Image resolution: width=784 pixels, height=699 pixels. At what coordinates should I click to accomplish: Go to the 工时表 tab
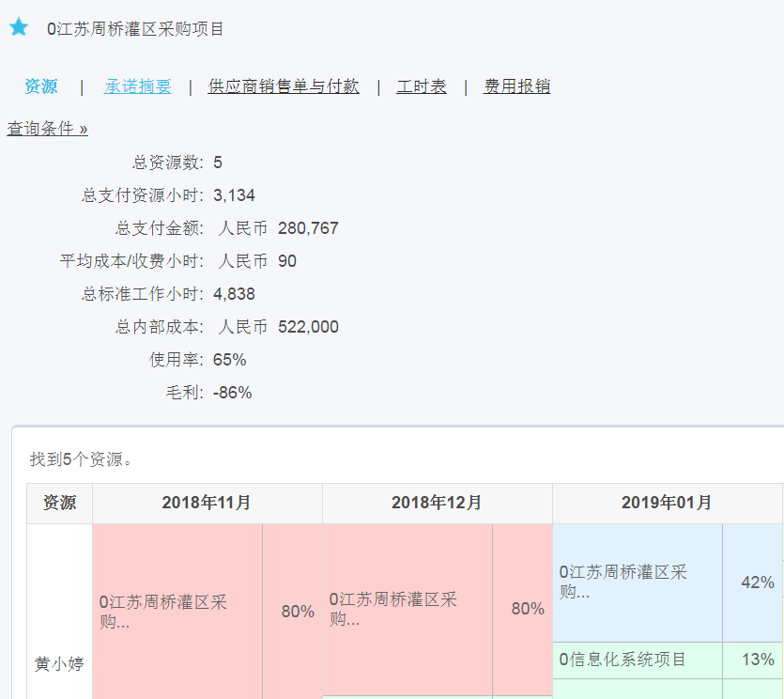(x=422, y=86)
